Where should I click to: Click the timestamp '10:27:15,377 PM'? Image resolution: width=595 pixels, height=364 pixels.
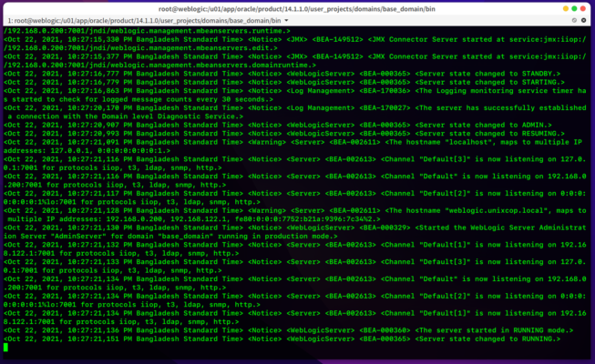100,56
